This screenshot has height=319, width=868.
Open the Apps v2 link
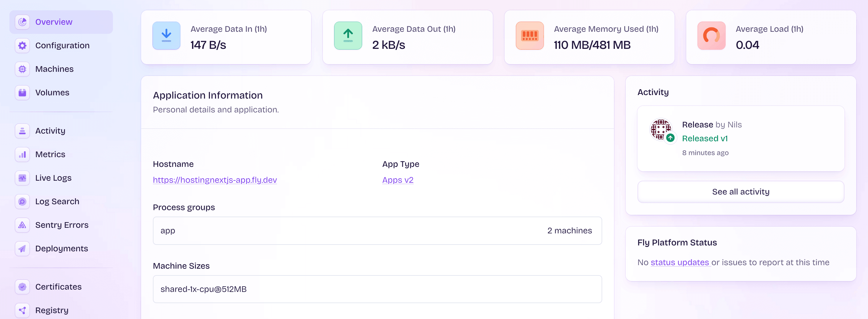(398, 180)
